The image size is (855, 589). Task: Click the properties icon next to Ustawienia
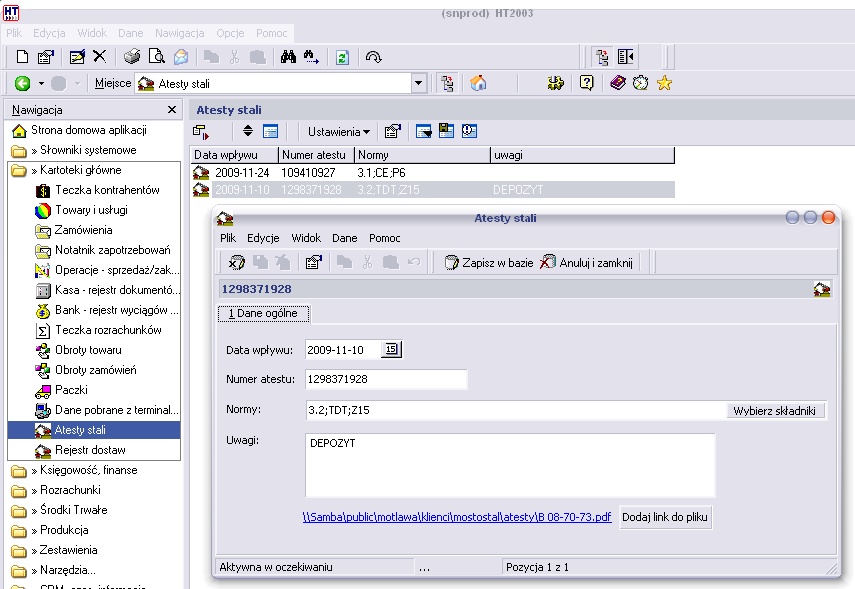pos(393,131)
